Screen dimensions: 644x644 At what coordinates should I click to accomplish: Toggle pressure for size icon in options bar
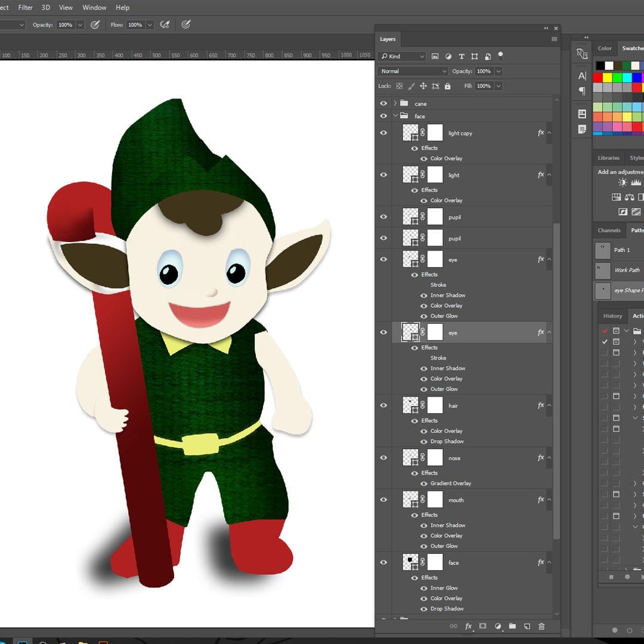click(x=186, y=24)
